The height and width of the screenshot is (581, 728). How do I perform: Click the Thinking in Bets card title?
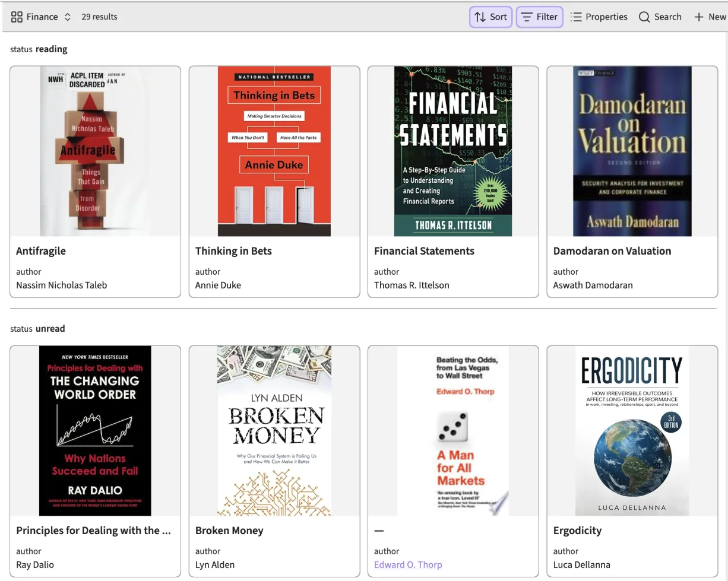click(233, 251)
